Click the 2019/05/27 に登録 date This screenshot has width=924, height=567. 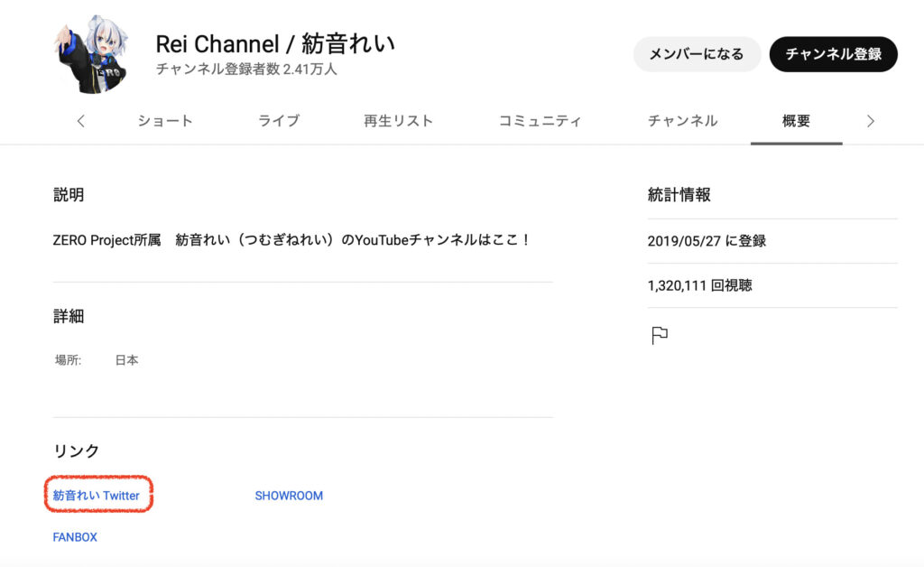click(x=707, y=241)
